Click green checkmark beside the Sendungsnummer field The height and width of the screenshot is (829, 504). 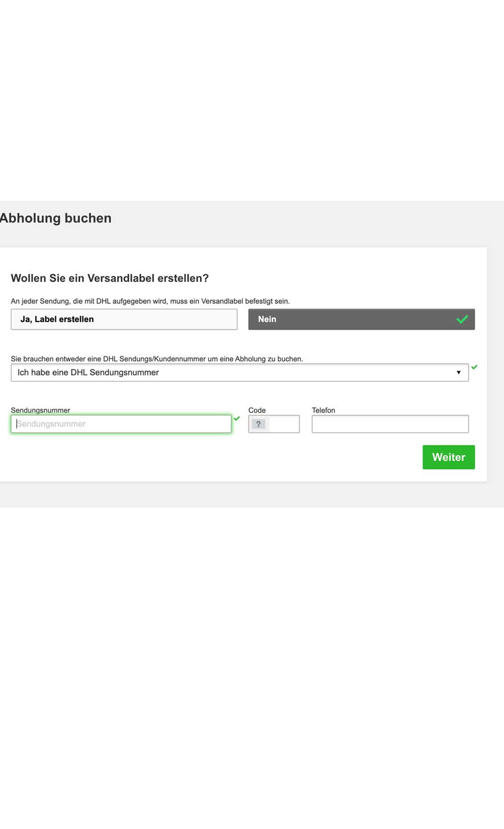237,418
